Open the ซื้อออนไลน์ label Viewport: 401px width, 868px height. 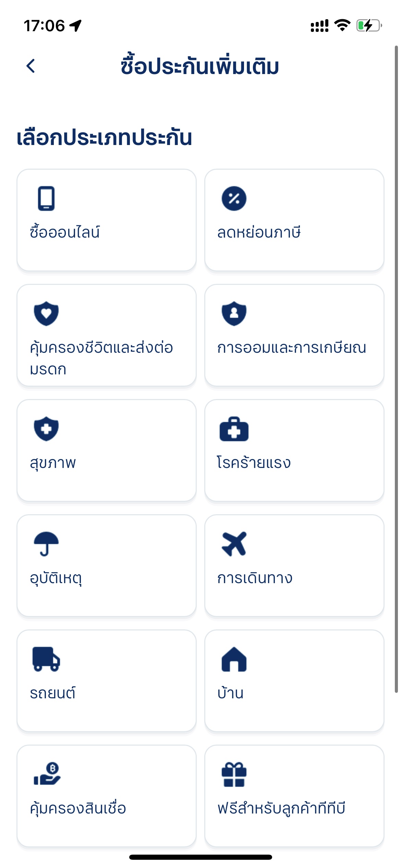(x=65, y=232)
